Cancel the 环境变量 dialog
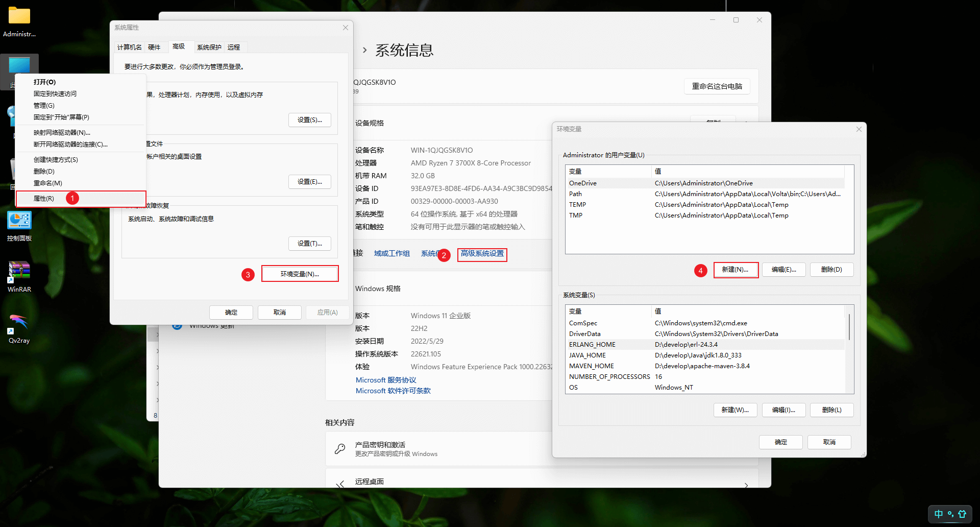This screenshot has width=980, height=527. (829, 442)
